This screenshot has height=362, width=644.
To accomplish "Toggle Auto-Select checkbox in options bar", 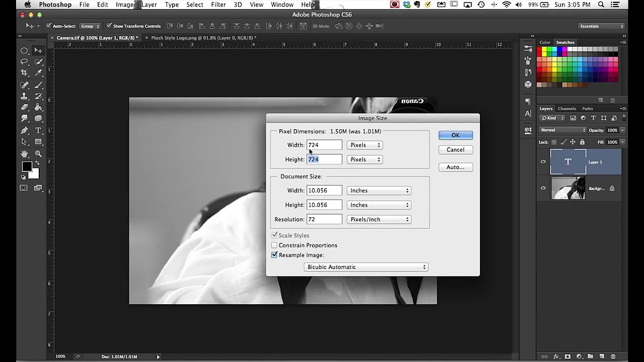I will click(x=49, y=26).
